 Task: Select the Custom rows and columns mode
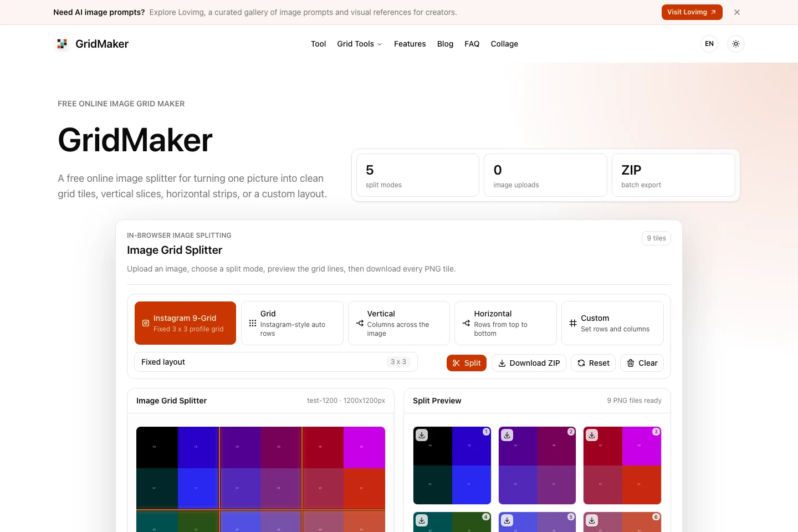point(612,323)
